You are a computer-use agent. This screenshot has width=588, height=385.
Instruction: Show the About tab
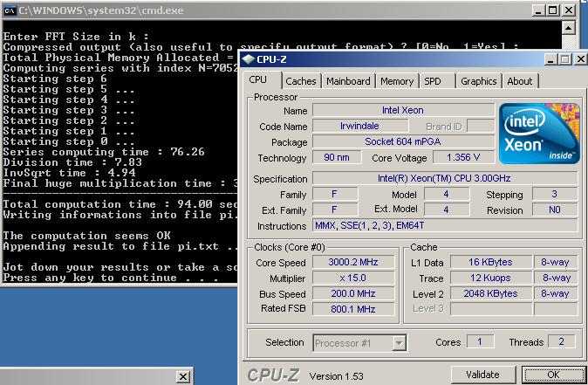(520, 81)
